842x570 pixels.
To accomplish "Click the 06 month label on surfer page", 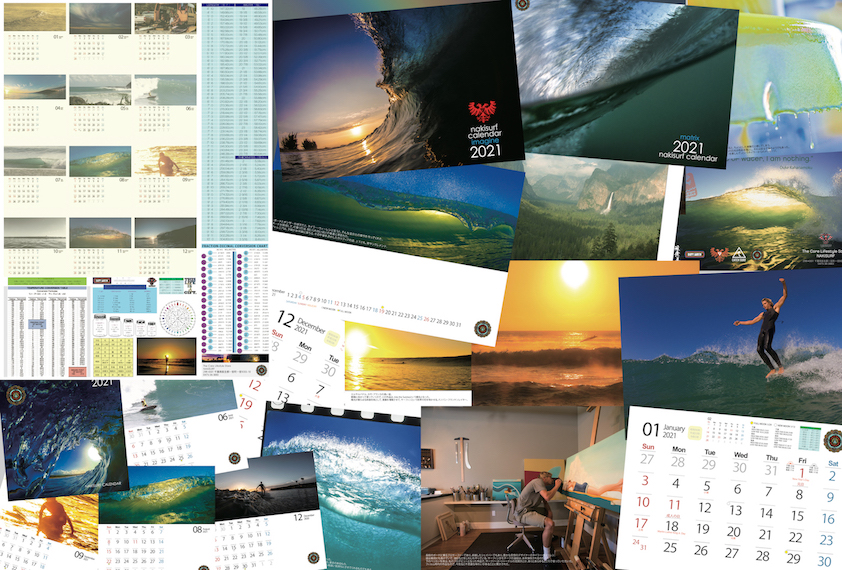I will point(225,417).
